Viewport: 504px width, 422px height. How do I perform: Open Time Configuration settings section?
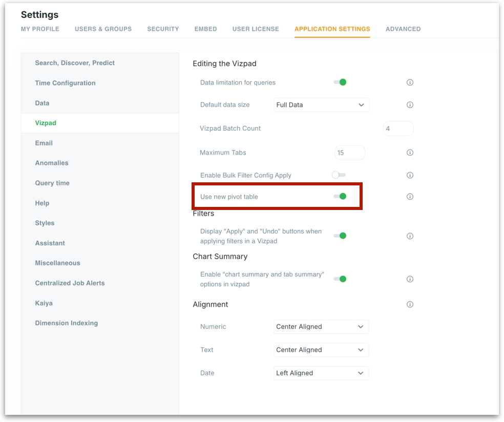(x=65, y=83)
